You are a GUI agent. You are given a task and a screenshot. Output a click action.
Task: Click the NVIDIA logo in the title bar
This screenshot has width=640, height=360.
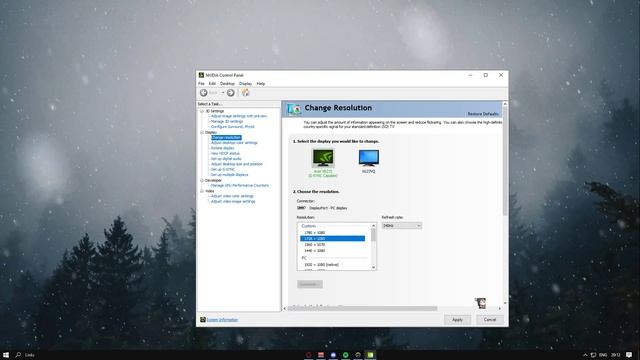pyautogui.click(x=201, y=75)
